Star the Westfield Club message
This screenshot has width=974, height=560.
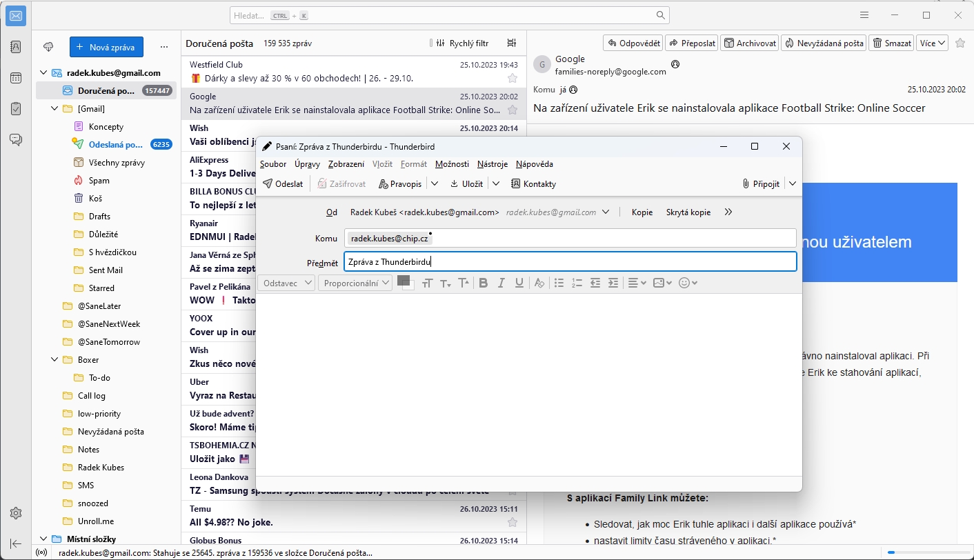(x=513, y=78)
